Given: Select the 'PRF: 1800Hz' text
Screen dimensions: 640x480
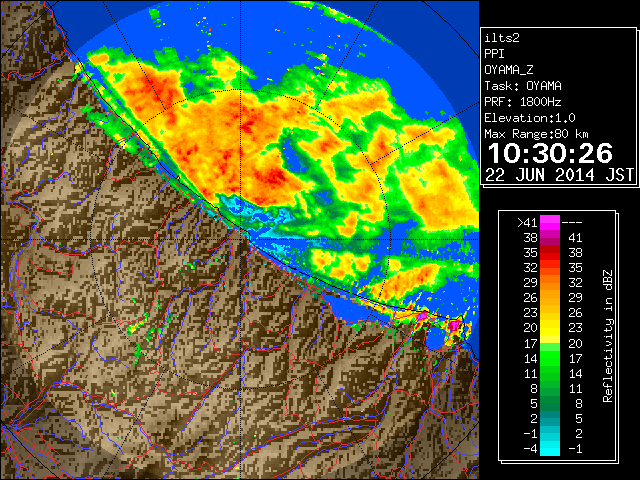Looking at the screenshot, I should point(523,102).
